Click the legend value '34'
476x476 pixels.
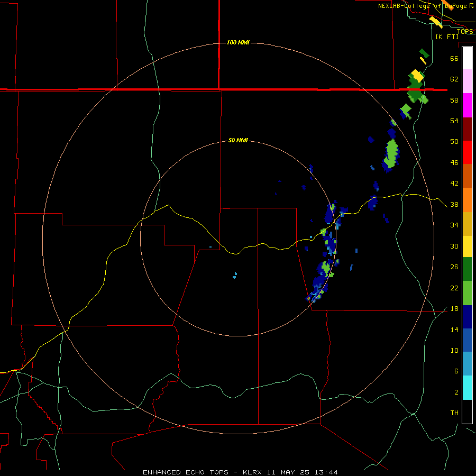tap(454, 225)
